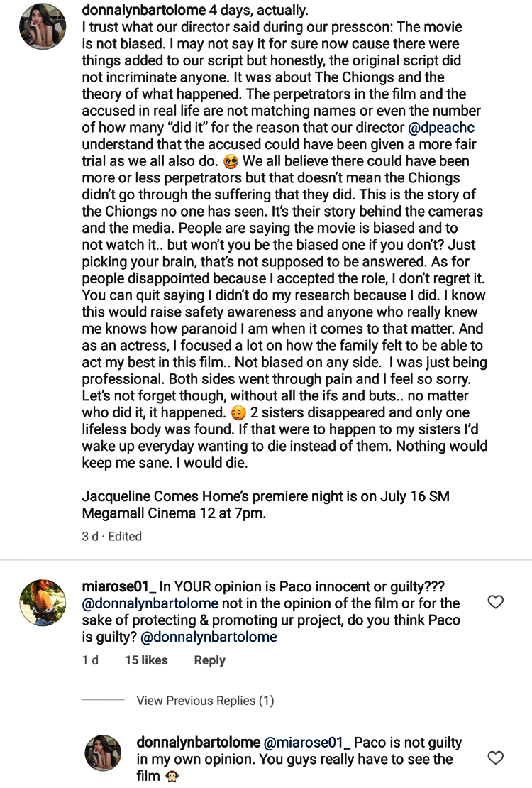Screen dimensions: 532x788
Task: Open donnalynbartolome's profile picture at the top
Action: (x=43, y=26)
